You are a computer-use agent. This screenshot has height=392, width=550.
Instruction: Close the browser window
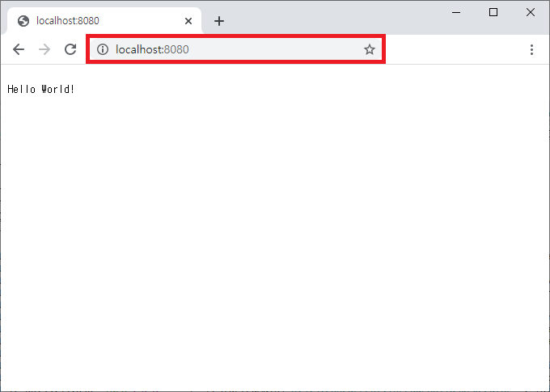(x=531, y=12)
